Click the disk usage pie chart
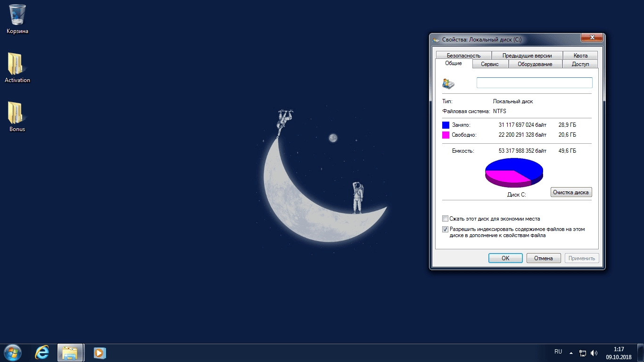 pos(514,173)
